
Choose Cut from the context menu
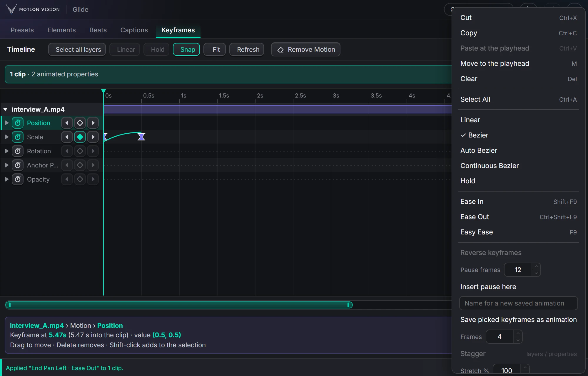[x=518, y=18]
